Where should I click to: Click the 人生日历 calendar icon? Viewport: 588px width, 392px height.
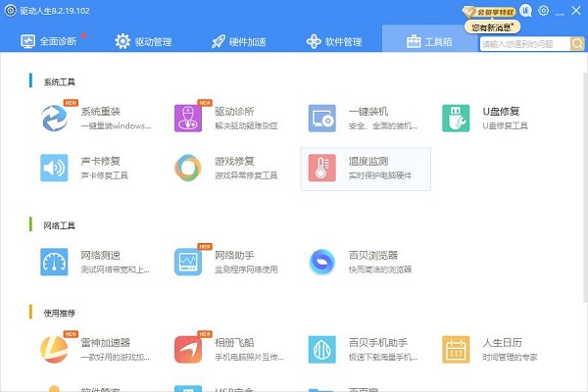pyautogui.click(x=456, y=350)
